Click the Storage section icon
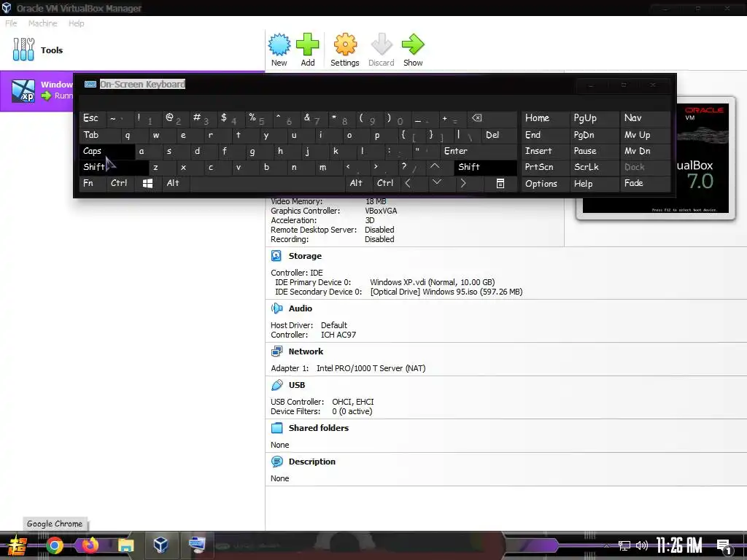Screen dimensions: 747x560 pos(276,256)
